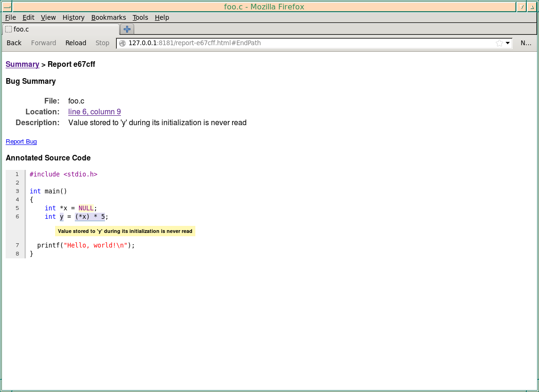Go back with the Back button
Viewport: 539px width, 392px height.
click(x=14, y=43)
